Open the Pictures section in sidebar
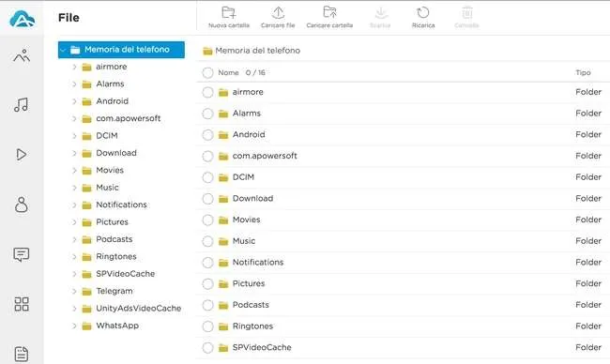The width and height of the screenshot is (610, 364). [22, 55]
